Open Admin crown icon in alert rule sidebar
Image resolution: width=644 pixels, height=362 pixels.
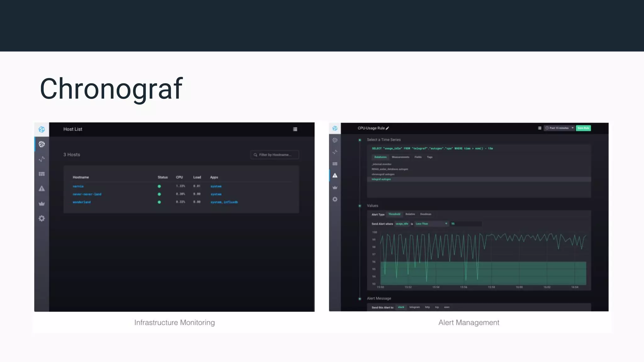335,187
